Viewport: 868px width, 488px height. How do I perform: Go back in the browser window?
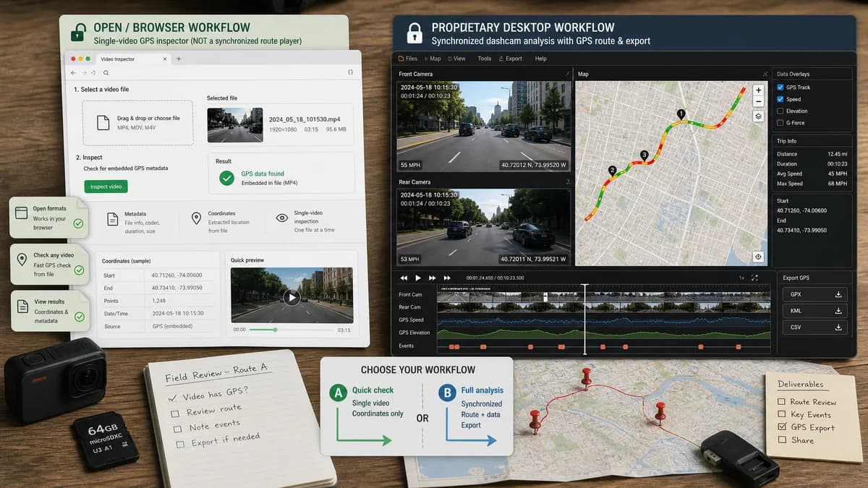73,73
